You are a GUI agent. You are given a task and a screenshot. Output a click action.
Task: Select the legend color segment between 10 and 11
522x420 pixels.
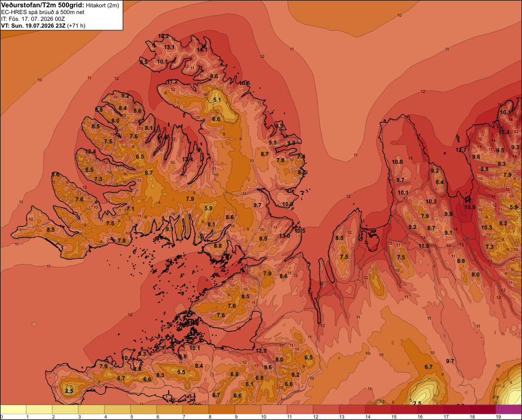[274, 410]
